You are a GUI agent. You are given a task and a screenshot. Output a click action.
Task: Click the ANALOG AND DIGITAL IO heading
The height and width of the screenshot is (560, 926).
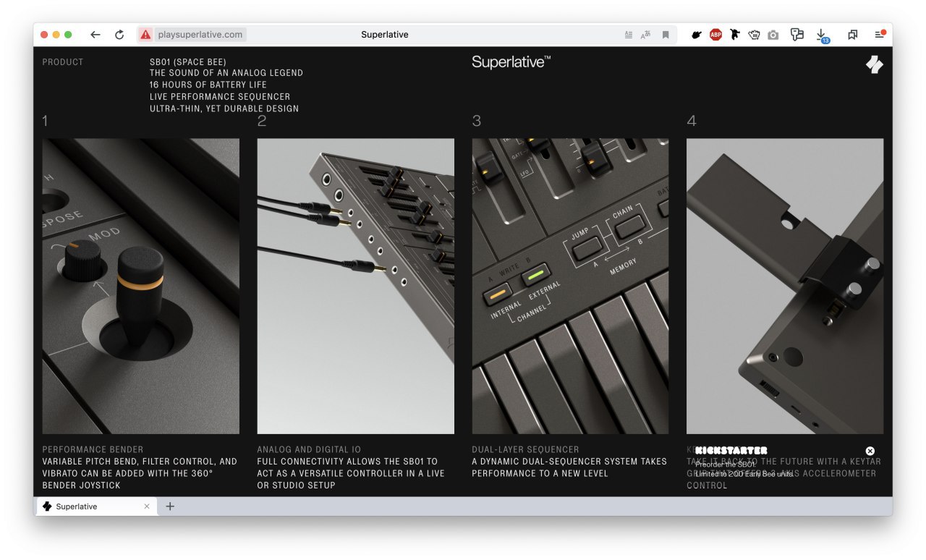tap(319, 449)
